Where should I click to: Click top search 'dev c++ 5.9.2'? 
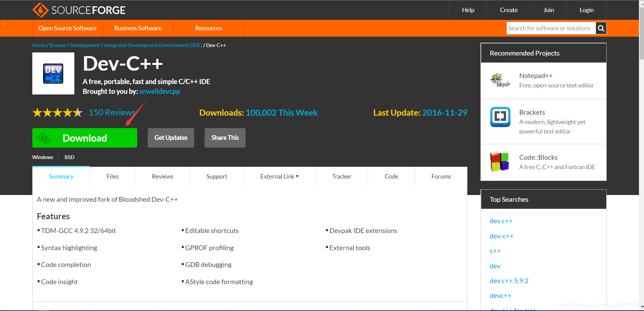click(509, 281)
